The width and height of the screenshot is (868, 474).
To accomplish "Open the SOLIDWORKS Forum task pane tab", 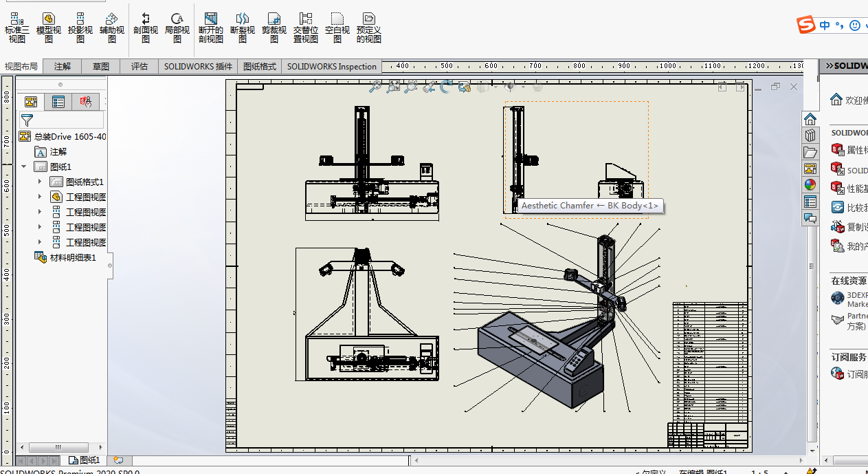I will [x=810, y=218].
